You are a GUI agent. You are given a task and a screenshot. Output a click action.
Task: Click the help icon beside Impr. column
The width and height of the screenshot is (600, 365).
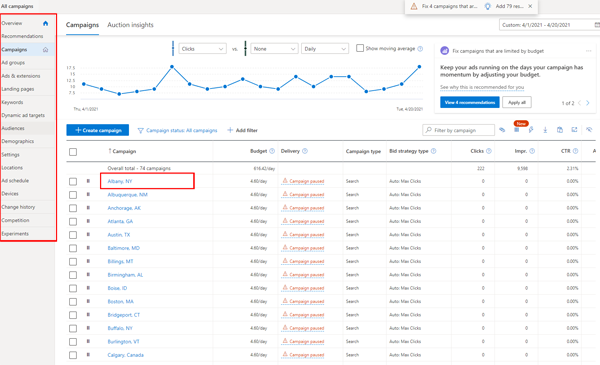[x=532, y=151]
